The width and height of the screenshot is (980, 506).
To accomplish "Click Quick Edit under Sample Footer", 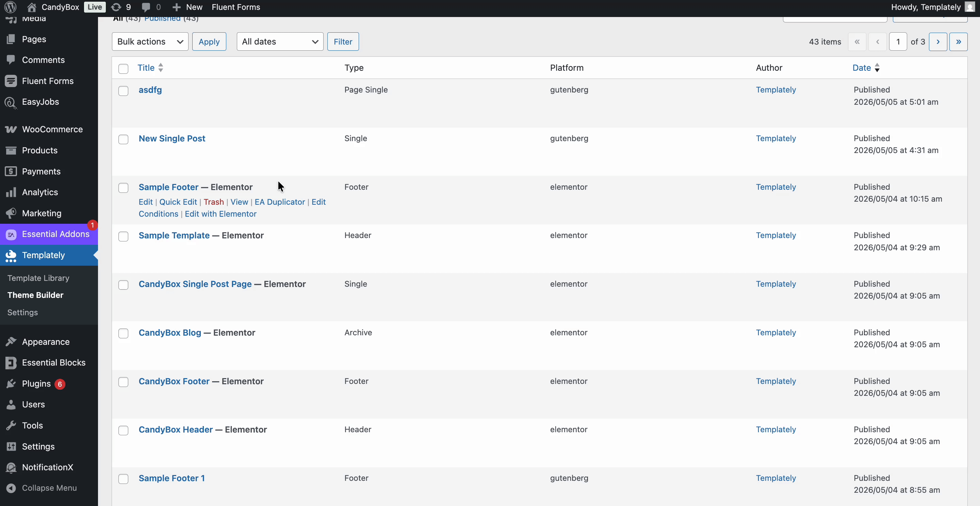I will click(178, 202).
